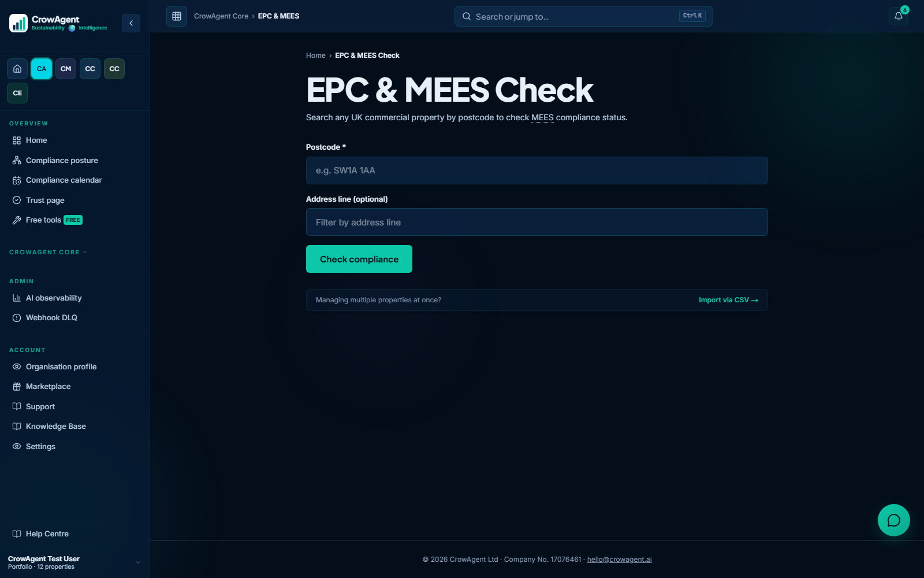
Task: Open the app grid icon in top bar
Action: 177,16
